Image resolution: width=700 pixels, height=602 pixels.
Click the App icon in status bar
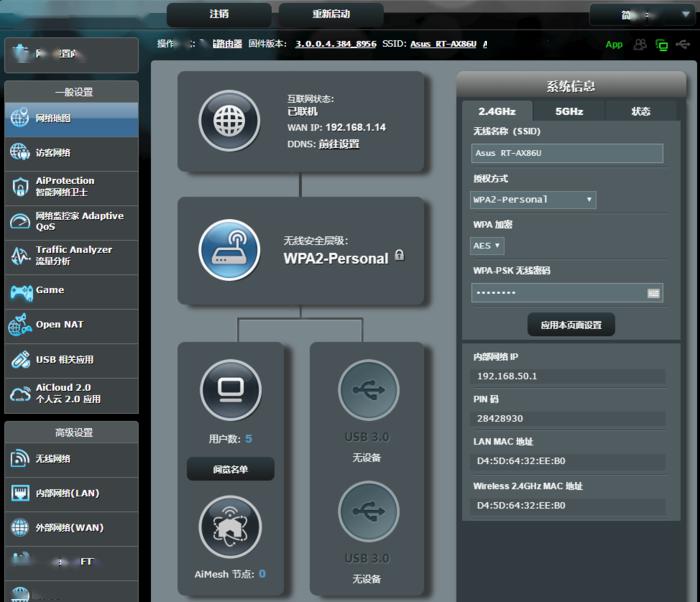click(x=614, y=45)
